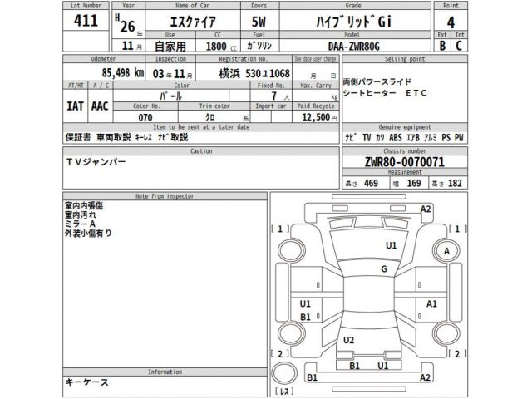Click the trim color クロ
The image size is (532, 399).
coord(210,117)
